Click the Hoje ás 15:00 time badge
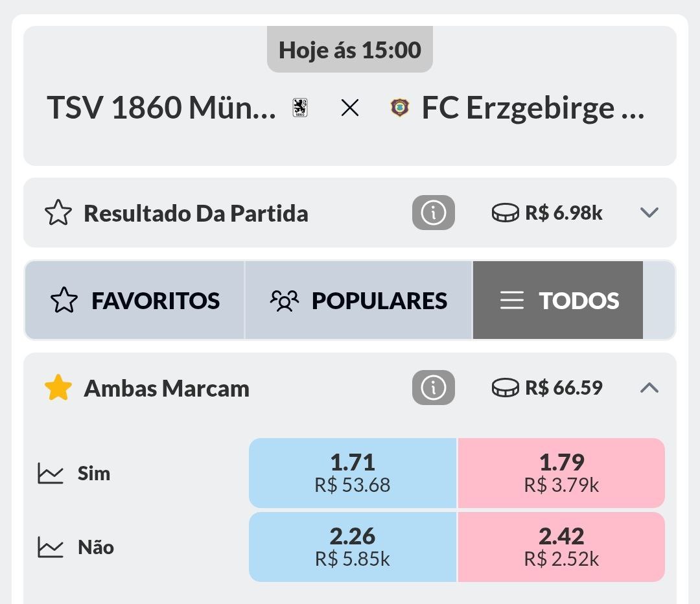The height and width of the screenshot is (604, 700). coord(350,50)
